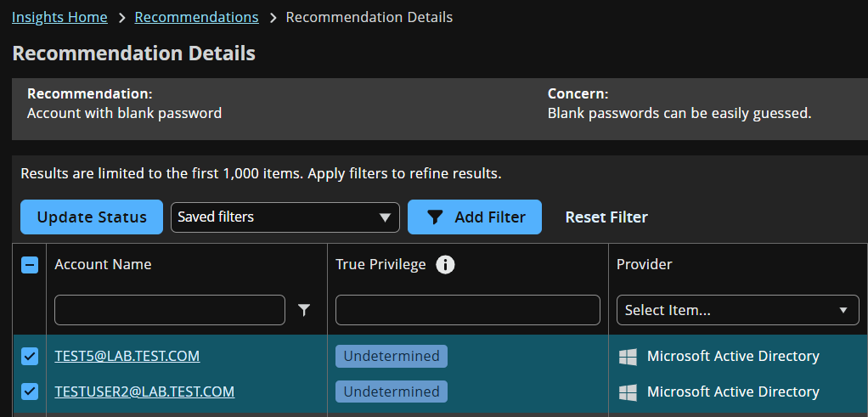Click Microsoft Active Directory in TEST5 row

click(x=733, y=356)
